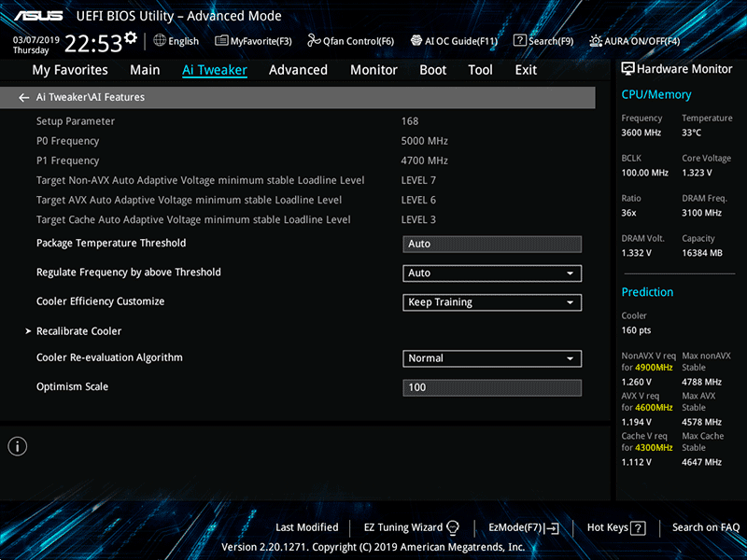Open Regulate Frequency by above Threshold dropdown
This screenshot has width=747, height=560.
[492, 273]
